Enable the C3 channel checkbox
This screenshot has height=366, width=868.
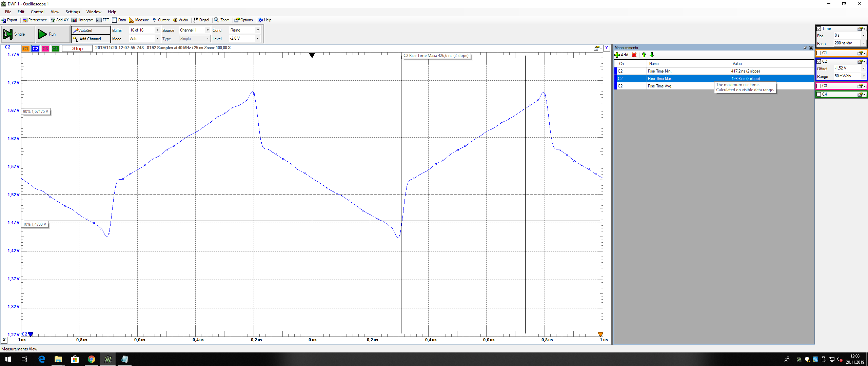coord(819,86)
